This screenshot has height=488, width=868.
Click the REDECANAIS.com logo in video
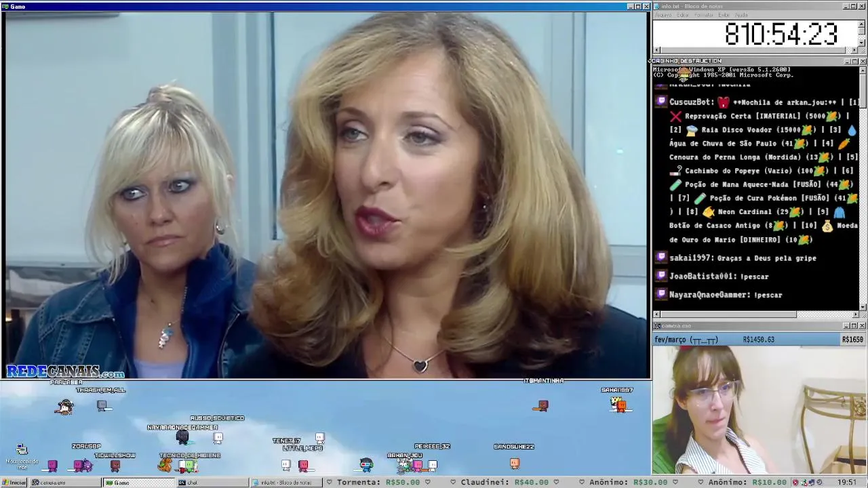(65, 371)
